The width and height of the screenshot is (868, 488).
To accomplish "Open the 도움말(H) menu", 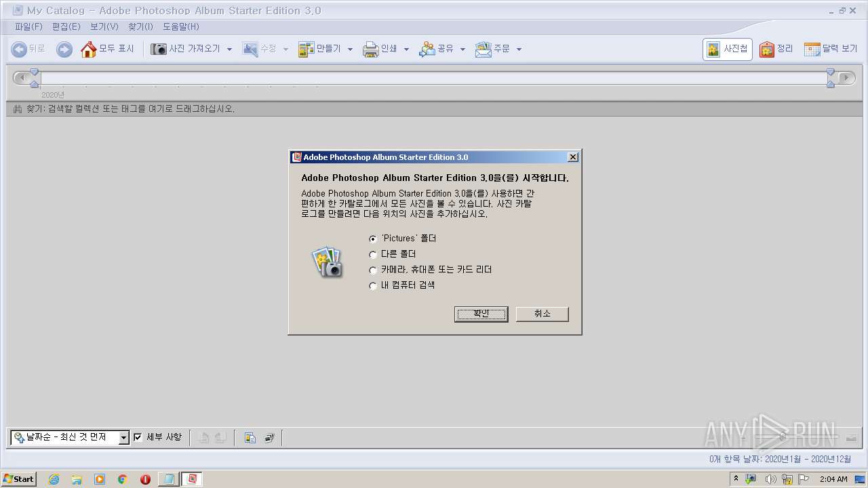I will tap(181, 26).
